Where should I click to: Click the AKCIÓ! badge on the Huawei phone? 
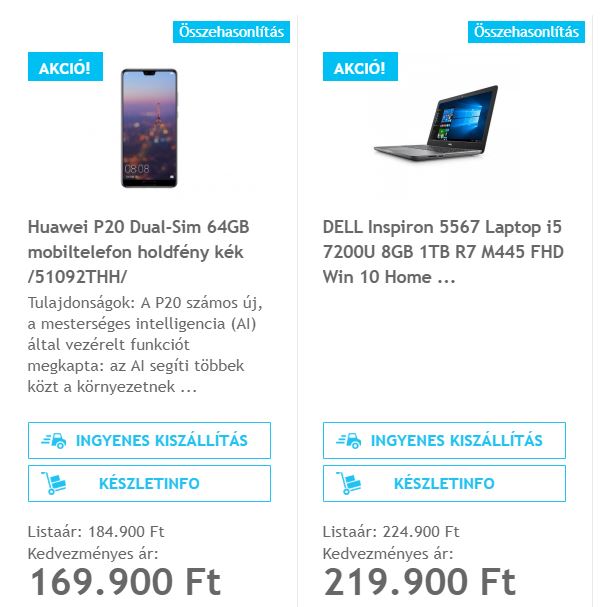point(65,68)
